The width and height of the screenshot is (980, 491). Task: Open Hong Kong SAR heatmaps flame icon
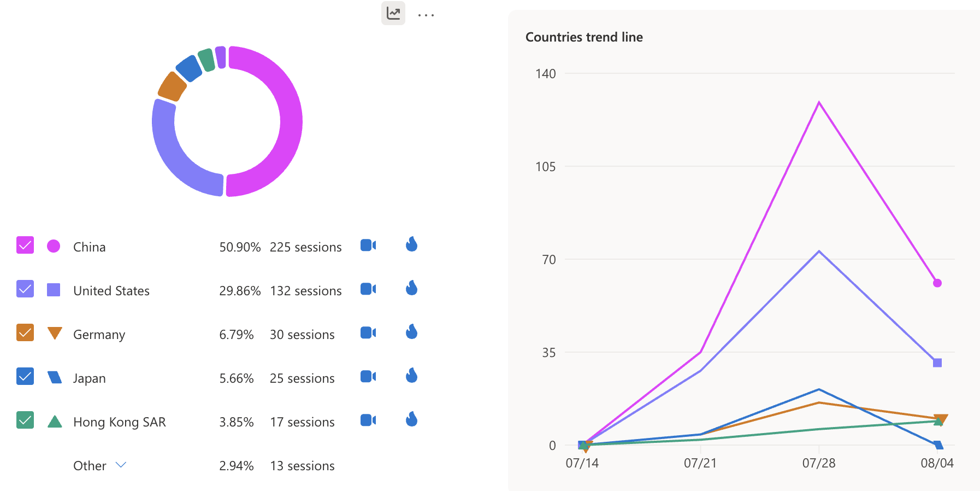pos(412,419)
